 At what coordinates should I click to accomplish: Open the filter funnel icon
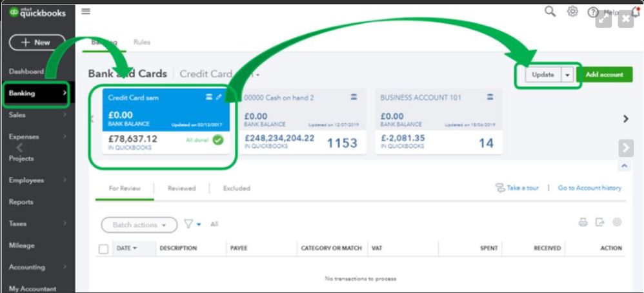[x=188, y=224]
